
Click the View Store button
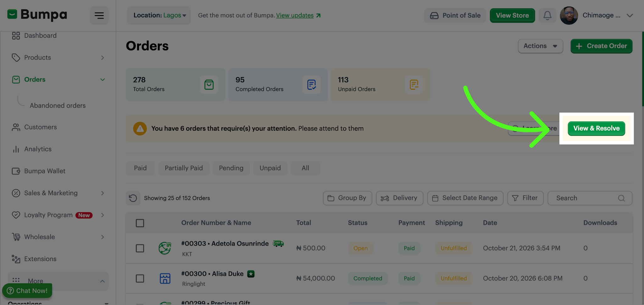[x=512, y=15]
